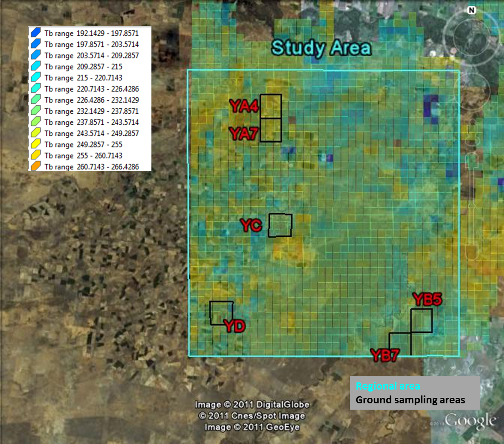Click the legend label 'Tb range 232.1429 - 237.8571'
This screenshot has width=504, height=444.
(x=91, y=111)
